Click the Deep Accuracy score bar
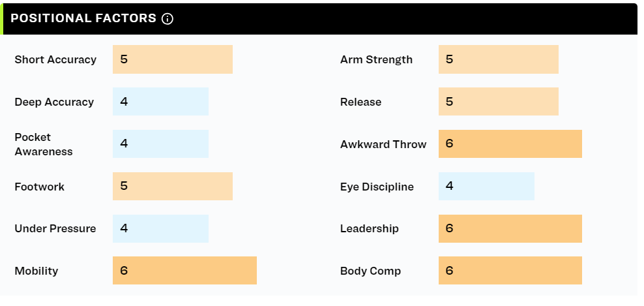Image resolution: width=644 pixels, height=306 pixels. point(160,102)
